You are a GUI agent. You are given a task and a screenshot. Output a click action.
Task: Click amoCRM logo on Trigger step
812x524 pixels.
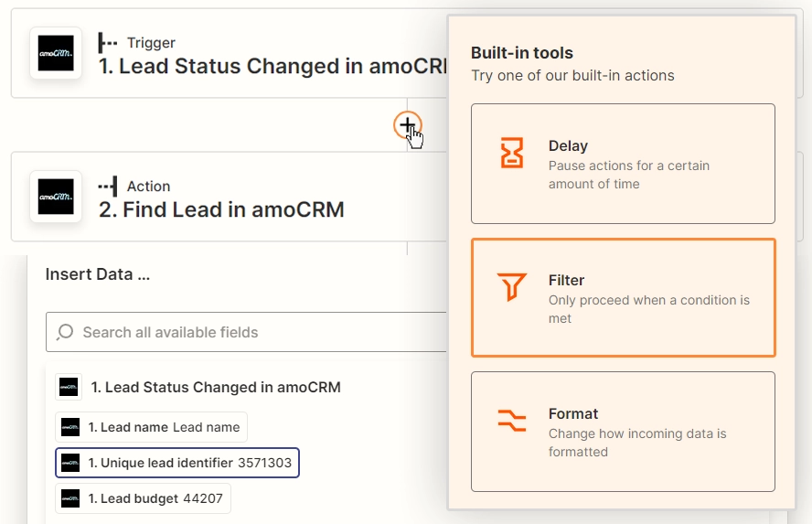click(x=56, y=53)
